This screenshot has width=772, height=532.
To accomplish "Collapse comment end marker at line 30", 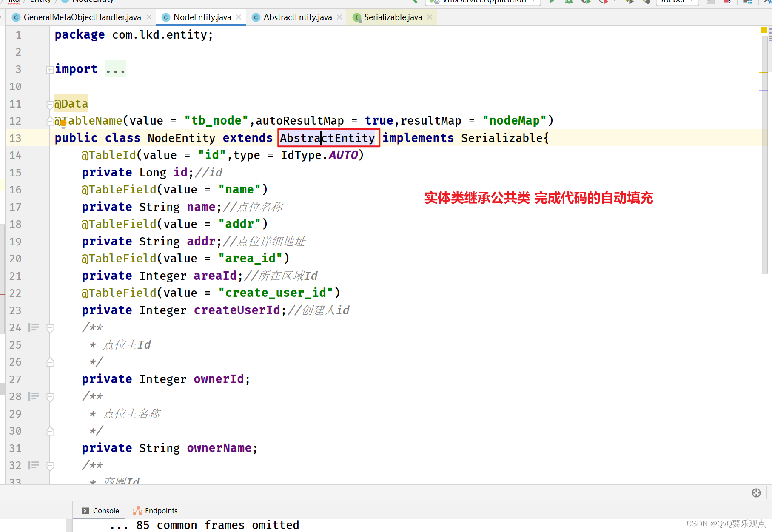I will point(50,431).
